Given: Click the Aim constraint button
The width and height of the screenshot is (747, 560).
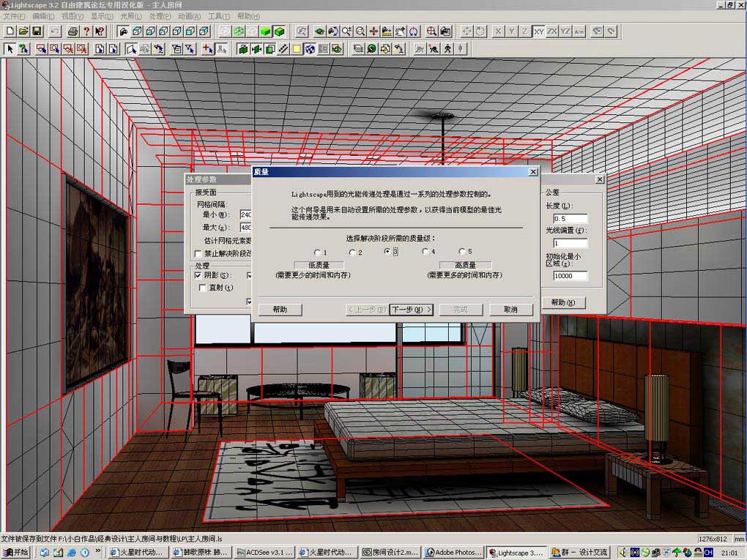Looking at the screenshot, I should pyautogui.click(x=579, y=31).
